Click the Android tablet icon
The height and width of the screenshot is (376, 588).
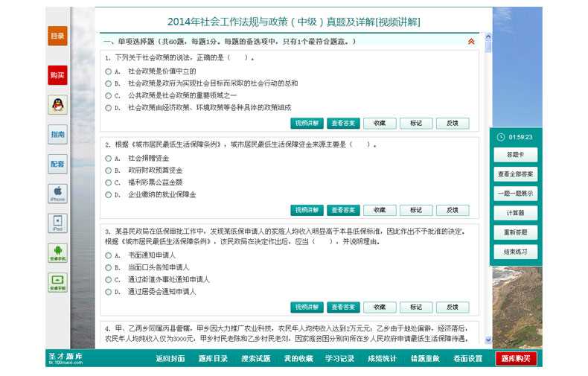57,282
